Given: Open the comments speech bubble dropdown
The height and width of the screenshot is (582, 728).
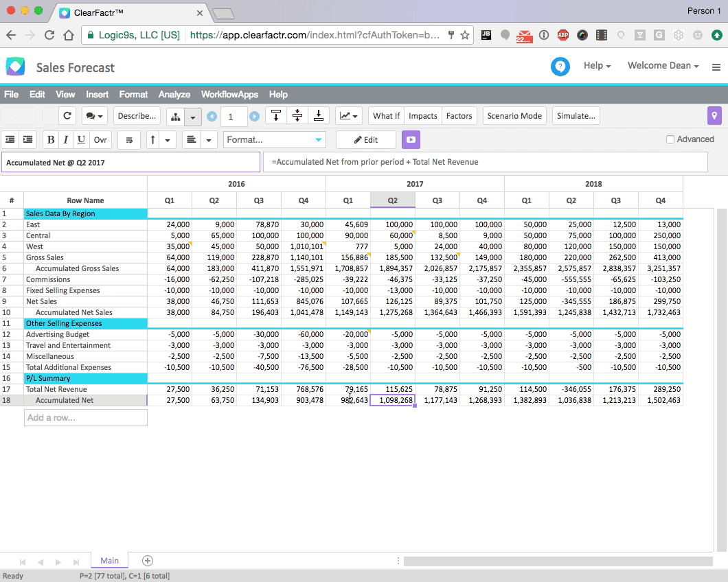Looking at the screenshot, I should 95,116.
